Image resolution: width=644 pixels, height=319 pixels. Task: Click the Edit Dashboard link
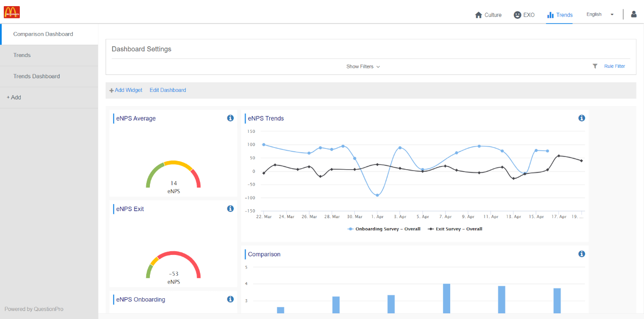(x=168, y=90)
